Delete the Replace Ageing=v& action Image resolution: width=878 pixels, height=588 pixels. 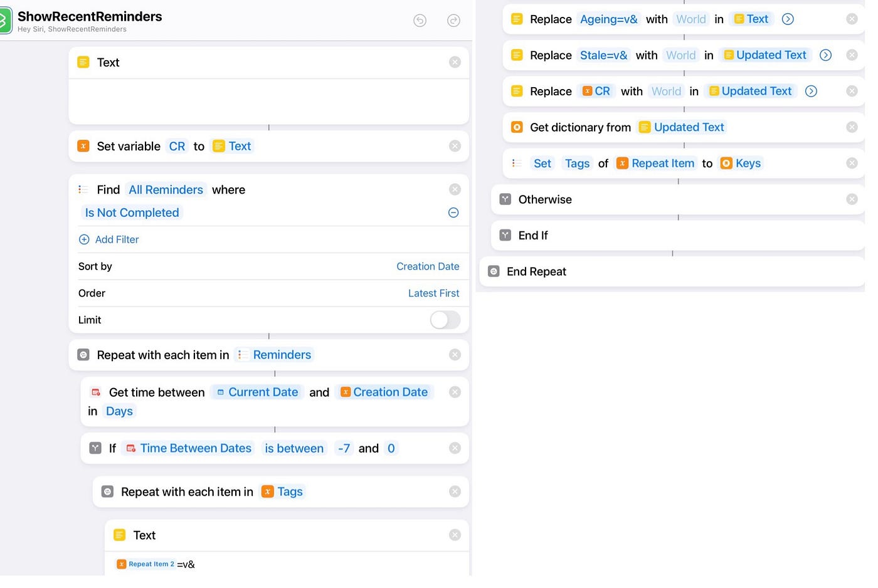852,19
